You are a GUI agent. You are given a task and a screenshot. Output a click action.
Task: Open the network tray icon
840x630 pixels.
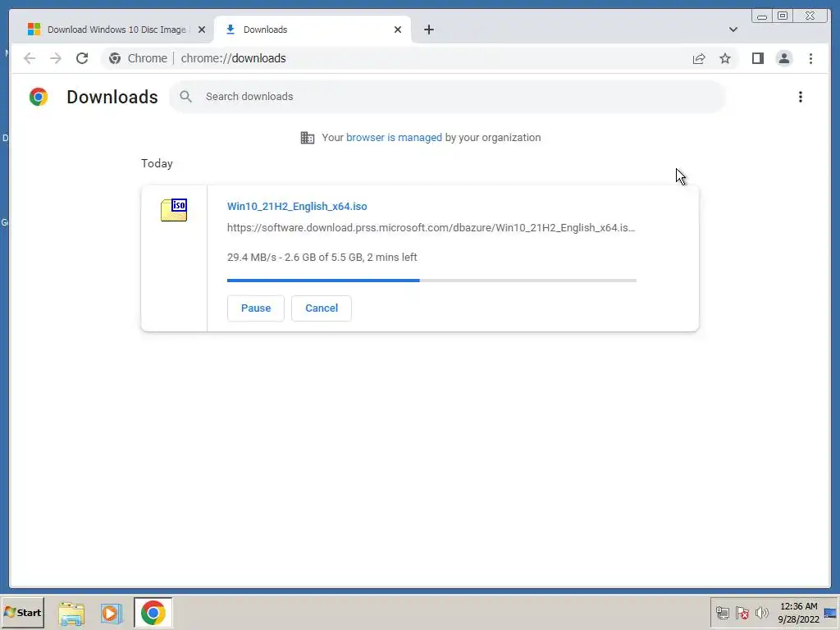click(722, 613)
